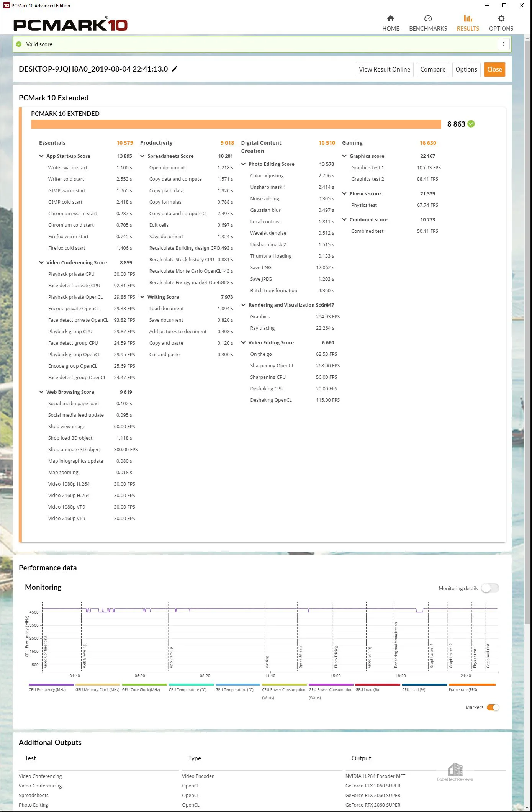
Task: Click the green valid score check icon
Action: tap(19, 44)
